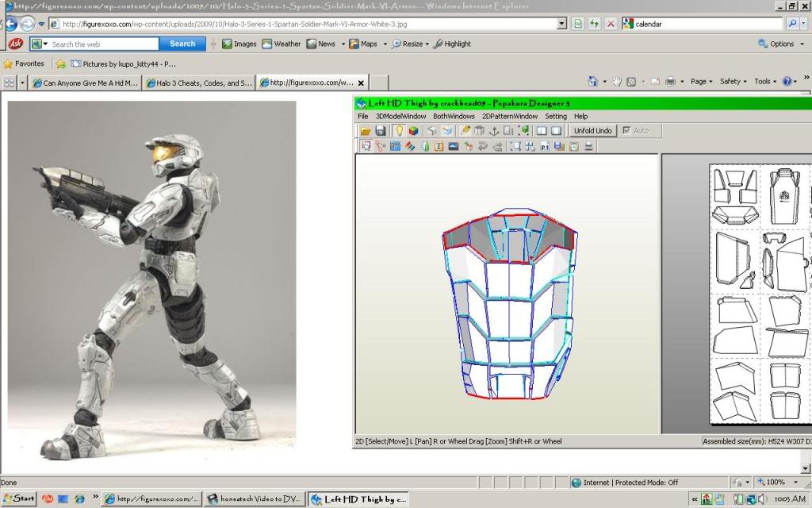
Task: Open the Safety dropdown menu in IE
Action: [x=733, y=82]
